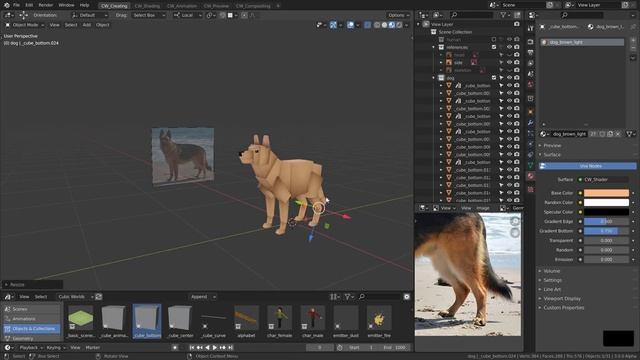Open the Edit menu
640x360 pixels.
(29, 5)
